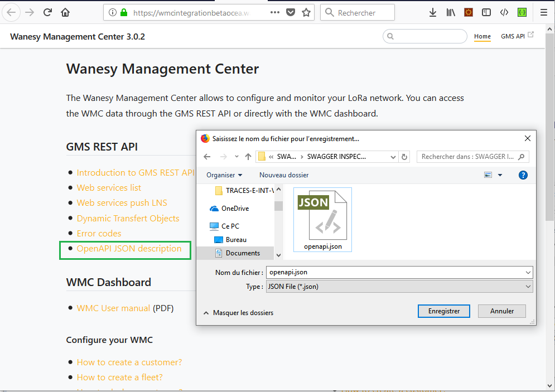Select the openapi.json file thumbnail
Image resolution: width=555 pixels, height=392 pixels.
(323, 220)
